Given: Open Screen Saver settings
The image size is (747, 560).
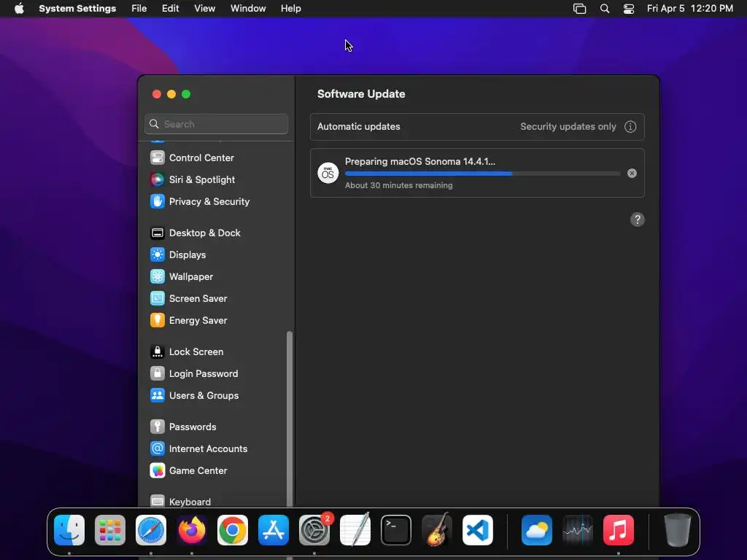Looking at the screenshot, I should tap(189, 298).
